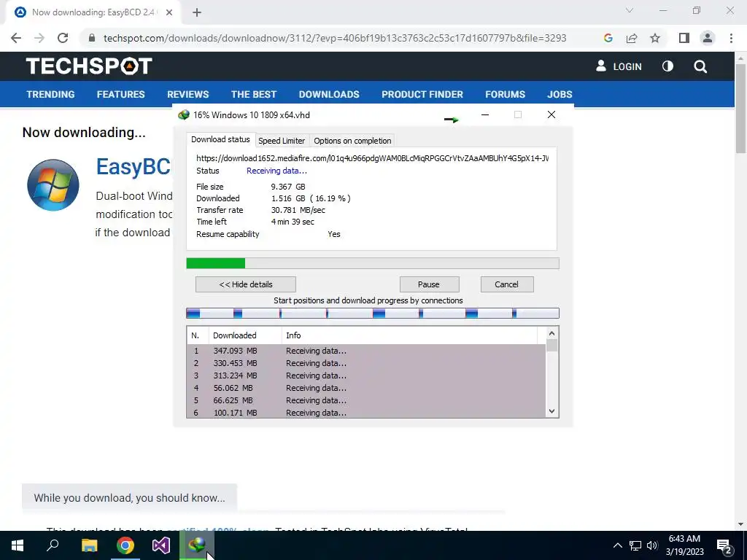The width and height of the screenshot is (747, 560).
Task: Go forward with the browser forward arrow
Action: coord(39,38)
